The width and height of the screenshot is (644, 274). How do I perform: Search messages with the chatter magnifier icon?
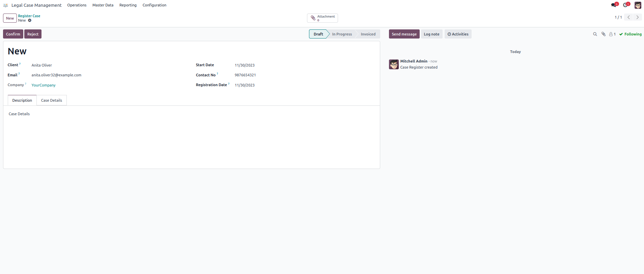(x=595, y=34)
